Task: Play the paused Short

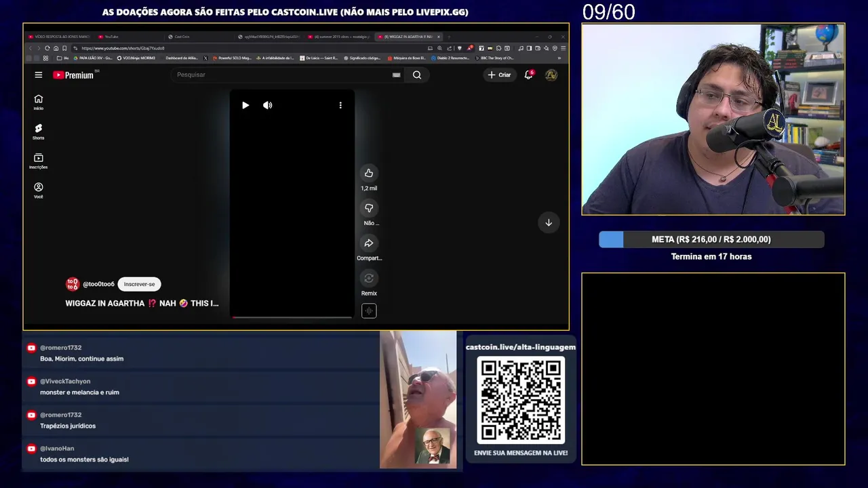Action: [245, 105]
